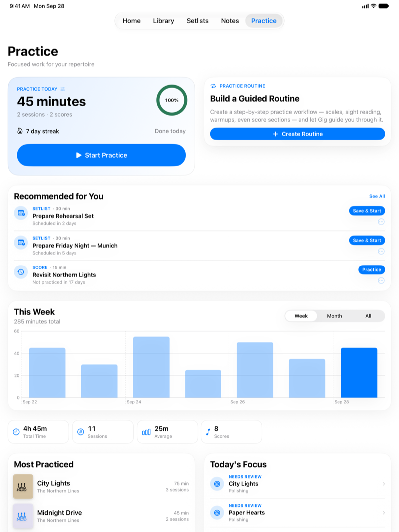Switch chart range to Month
The image size is (399, 532).
click(334, 316)
